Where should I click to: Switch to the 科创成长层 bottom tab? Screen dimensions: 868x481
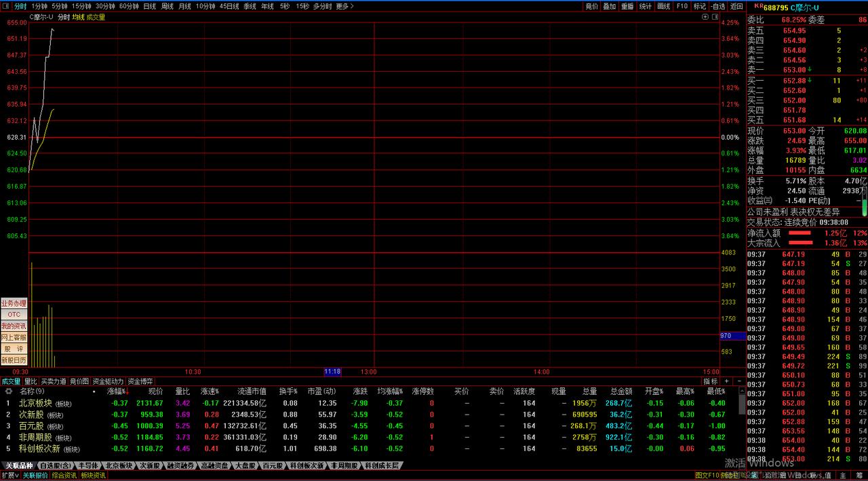pyautogui.click(x=383, y=466)
